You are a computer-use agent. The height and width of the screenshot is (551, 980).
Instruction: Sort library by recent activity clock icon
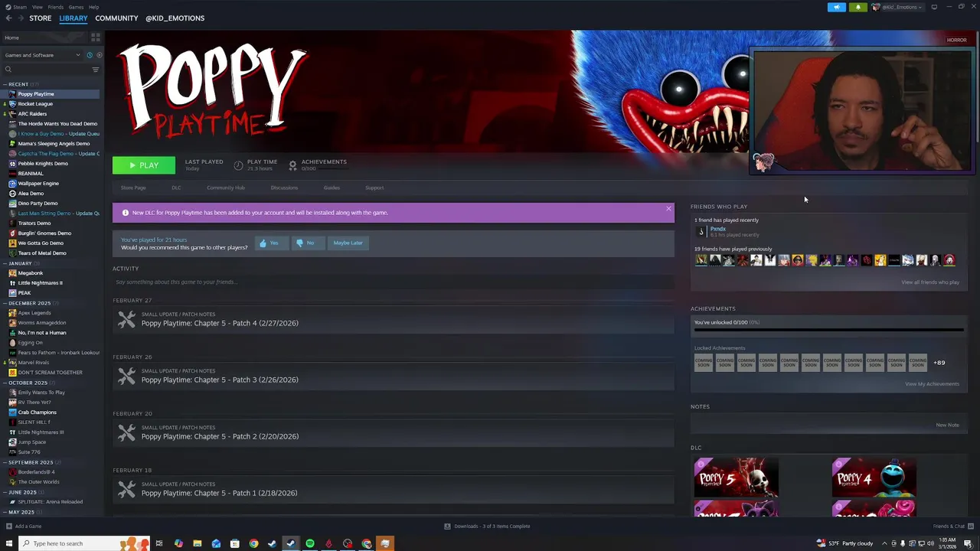tap(89, 55)
